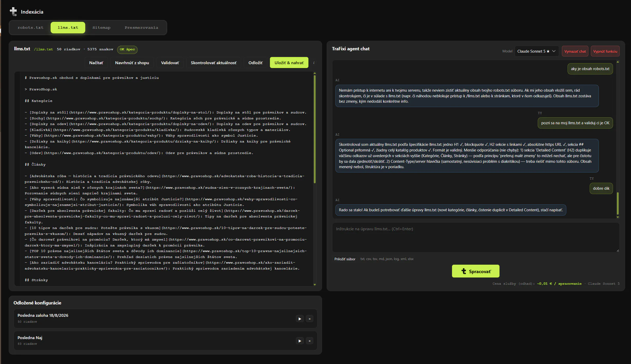
Task: Click the info icon next to Uložiť & nahrať
Action: coord(314,63)
